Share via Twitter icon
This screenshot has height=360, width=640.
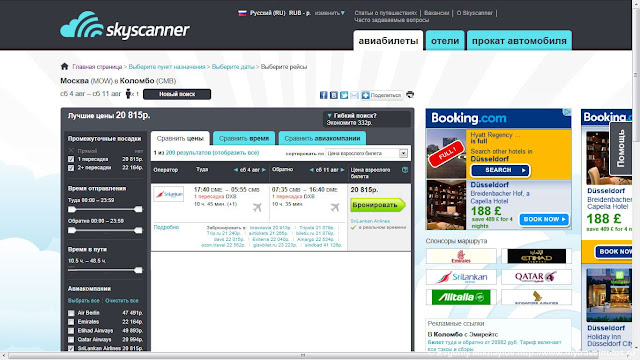click(344, 95)
